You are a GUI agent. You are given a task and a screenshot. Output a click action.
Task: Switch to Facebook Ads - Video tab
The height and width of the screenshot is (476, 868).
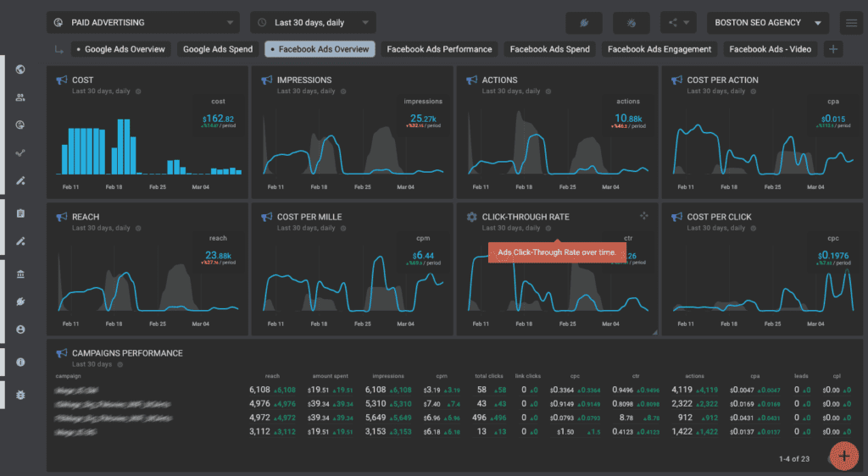pos(770,49)
